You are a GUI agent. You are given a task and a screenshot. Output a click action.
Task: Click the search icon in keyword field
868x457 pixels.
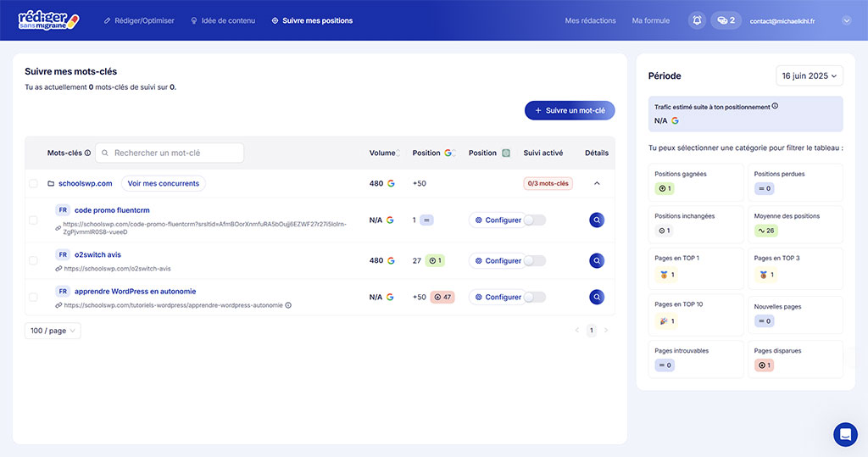coord(104,153)
